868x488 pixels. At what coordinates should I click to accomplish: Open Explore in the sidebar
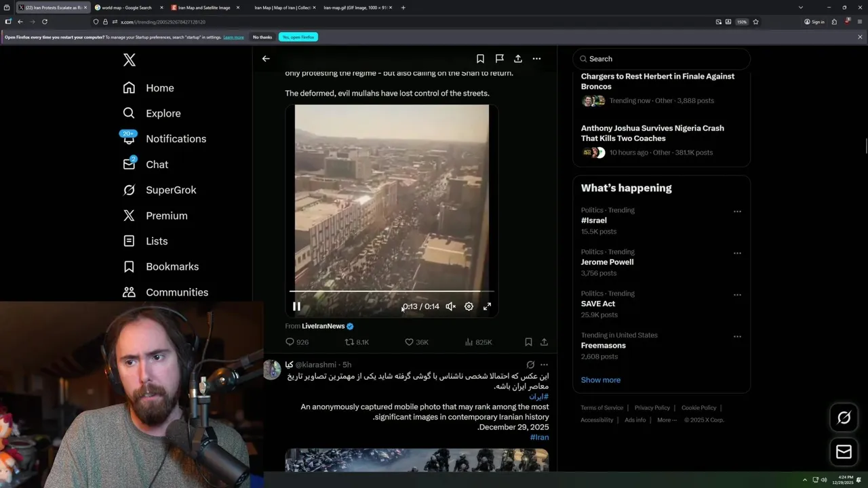pyautogui.click(x=152, y=113)
